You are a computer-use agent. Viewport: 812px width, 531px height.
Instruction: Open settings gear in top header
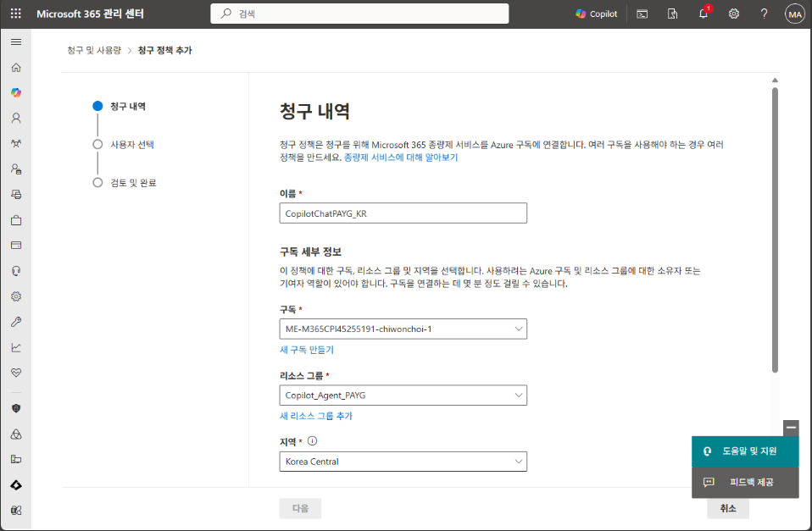pyautogui.click(x=734, y=14)
